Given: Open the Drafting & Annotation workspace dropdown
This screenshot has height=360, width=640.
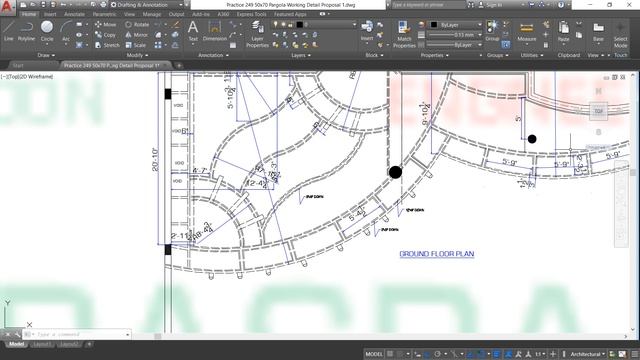Looking at the screenshot, I should click(x=147, y=5).
